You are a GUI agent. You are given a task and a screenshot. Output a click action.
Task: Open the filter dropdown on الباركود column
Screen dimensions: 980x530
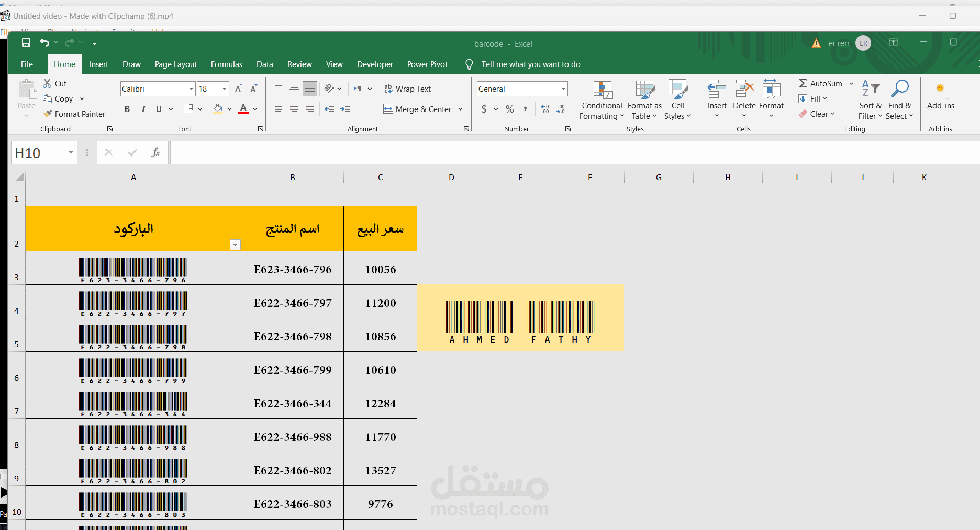tap(235, 245)
